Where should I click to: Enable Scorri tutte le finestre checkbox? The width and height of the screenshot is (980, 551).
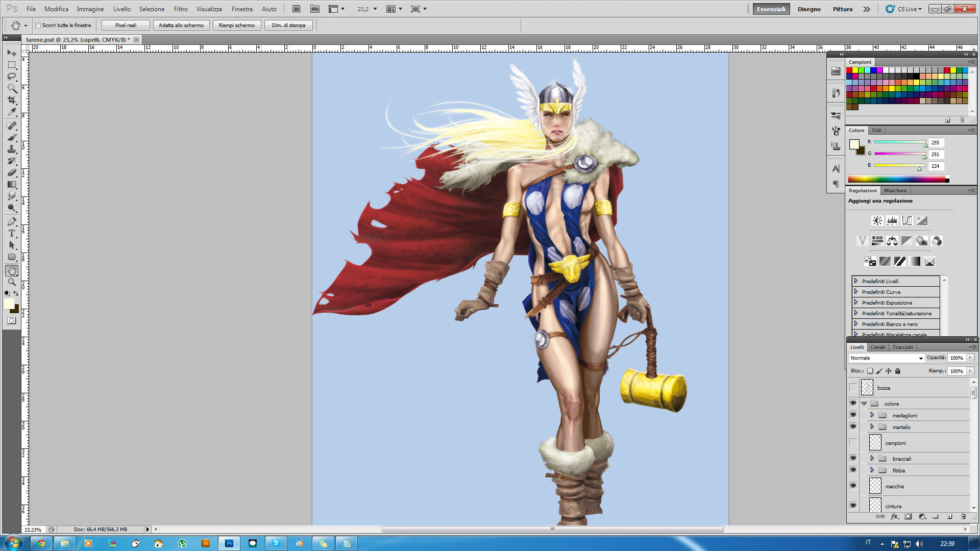click(38, 25)
